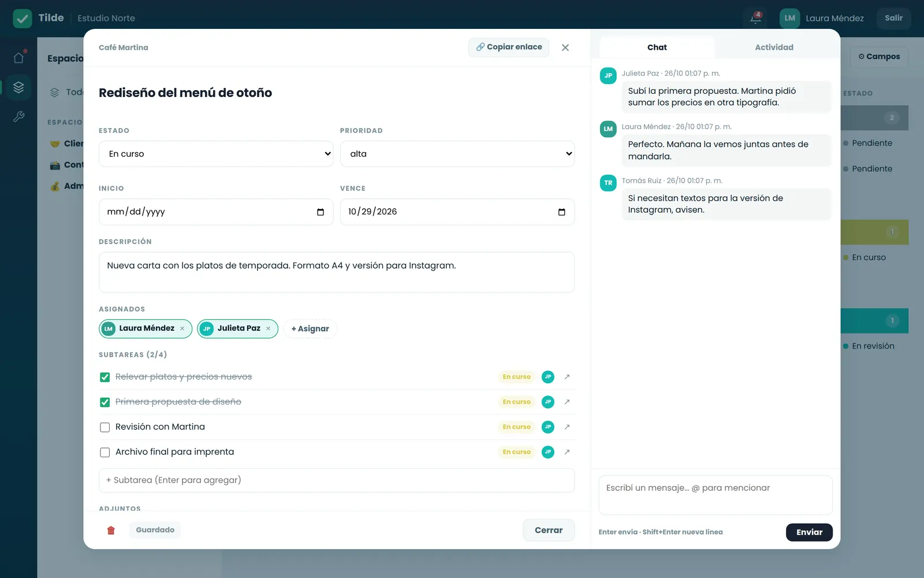Open the home icon in sidebar

18,58
